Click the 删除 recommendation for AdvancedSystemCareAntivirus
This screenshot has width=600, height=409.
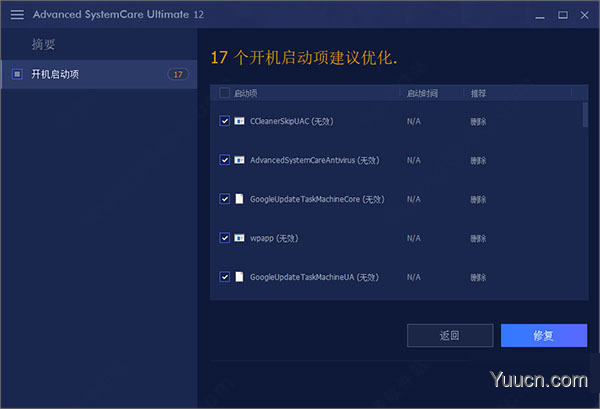coord(478,161)
